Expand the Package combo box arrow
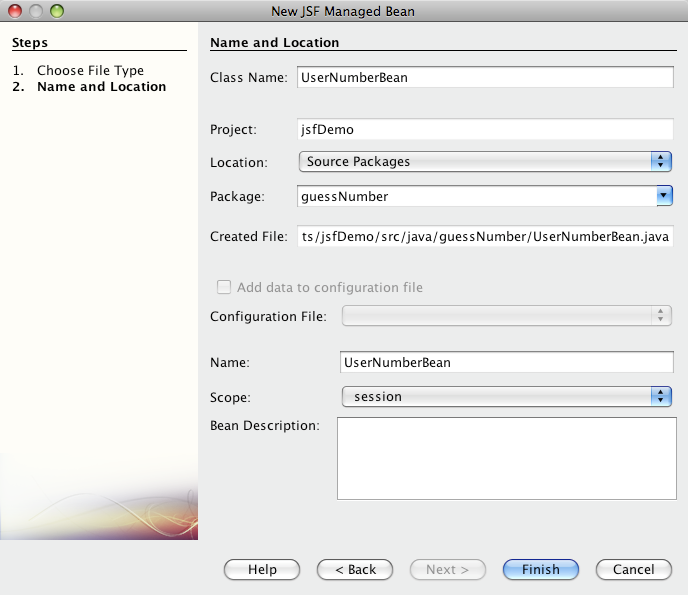688x595 pixels. (x=664, y=197)
